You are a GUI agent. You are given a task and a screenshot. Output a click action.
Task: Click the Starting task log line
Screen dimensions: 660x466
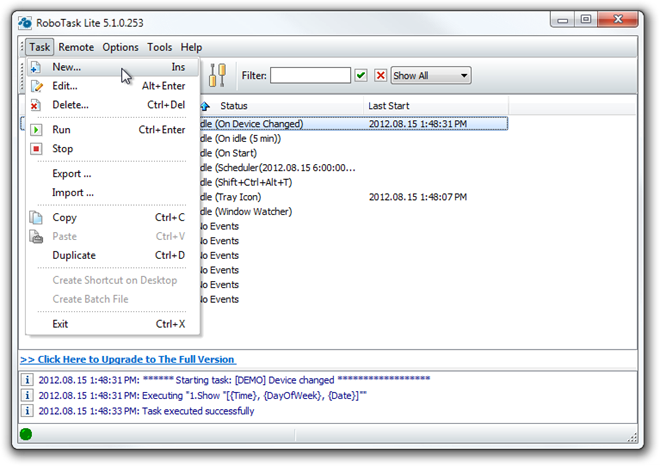click(234, 380)
